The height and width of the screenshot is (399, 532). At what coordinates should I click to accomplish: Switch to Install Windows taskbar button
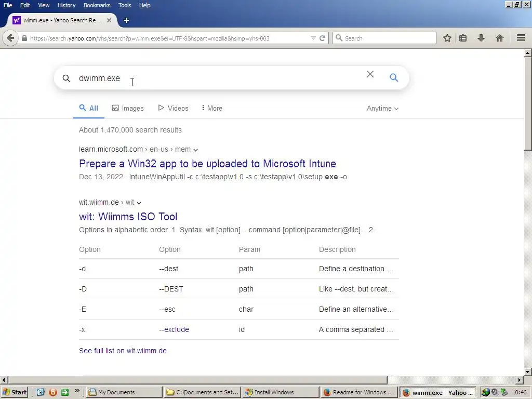pyautogui.click(x=280, y=392)
